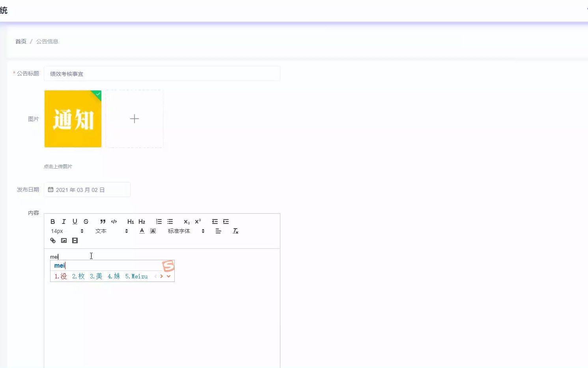588x368 pixels.
Task: Clear text formatting with the Tx icon
Action: point(235,231)
